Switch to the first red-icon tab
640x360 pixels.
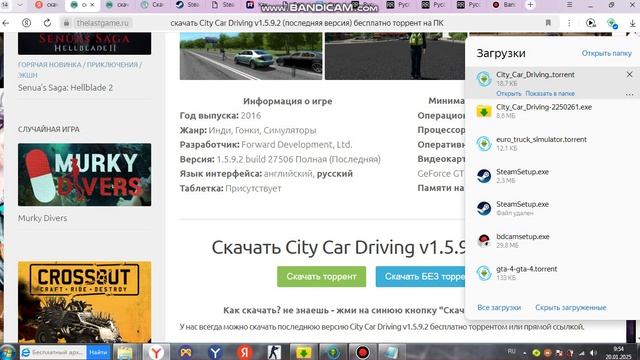(47, 5)
